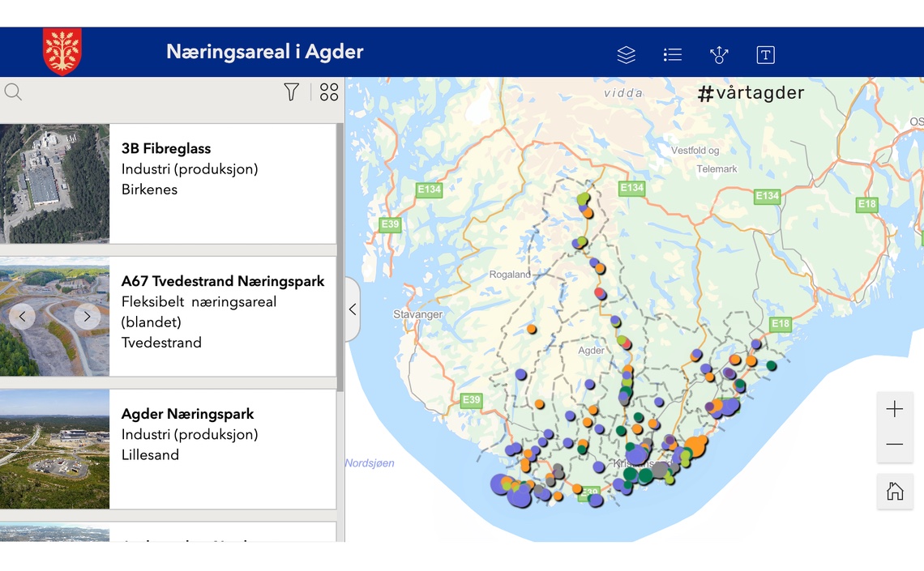
Task: Click the Agder Næringspark aerial thumbnail
Action: (54, 450)
